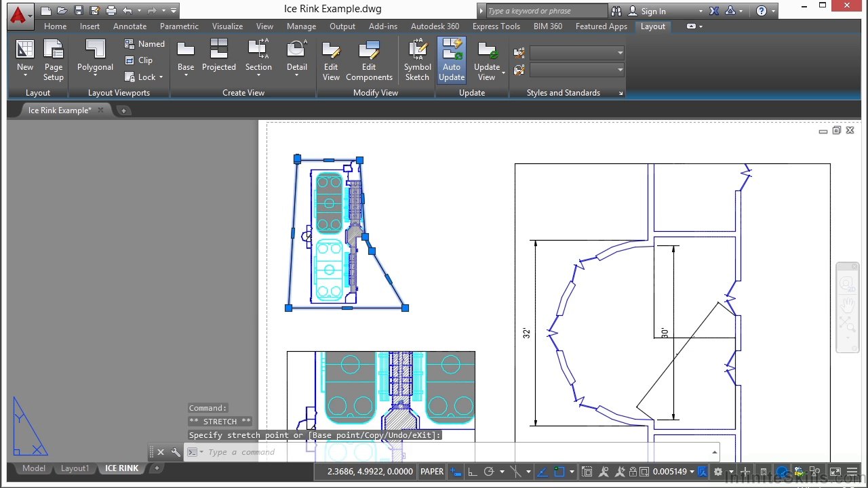Toggle ortho mode in status bar
868x488 pixels.
pyautogui.click(x=472, y=472)
